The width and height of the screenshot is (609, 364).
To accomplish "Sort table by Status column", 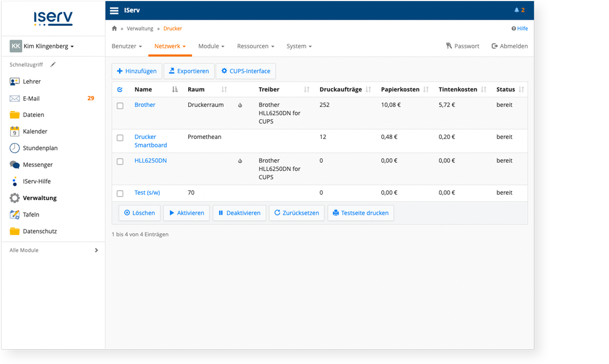I will click(522, 89).
